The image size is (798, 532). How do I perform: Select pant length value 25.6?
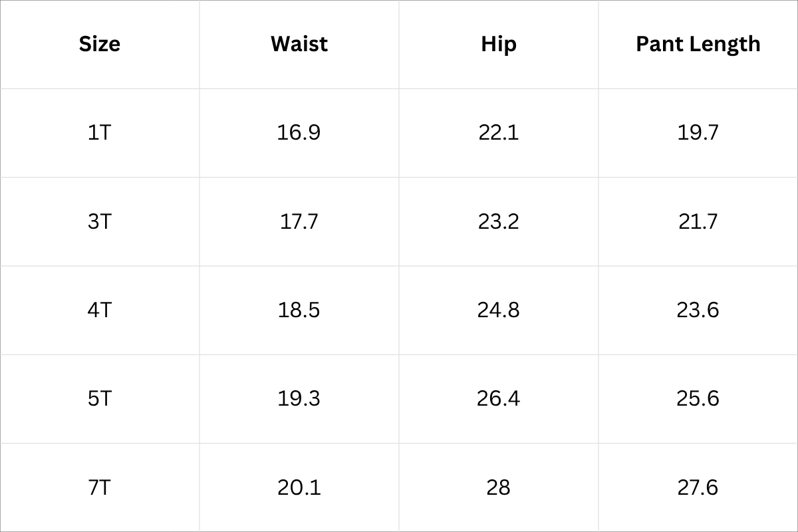[698, 398]
